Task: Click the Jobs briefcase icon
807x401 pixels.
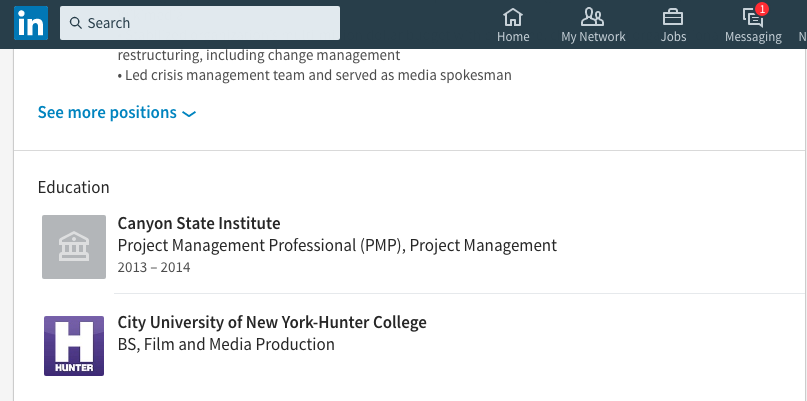Action: [x=673, y=16]
